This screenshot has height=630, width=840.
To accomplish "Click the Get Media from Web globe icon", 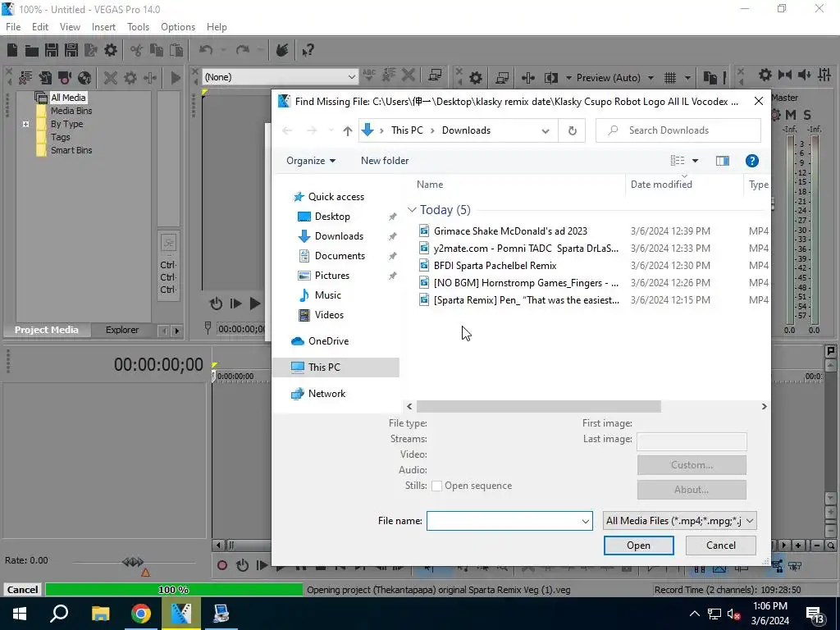I will coord(84,78).
